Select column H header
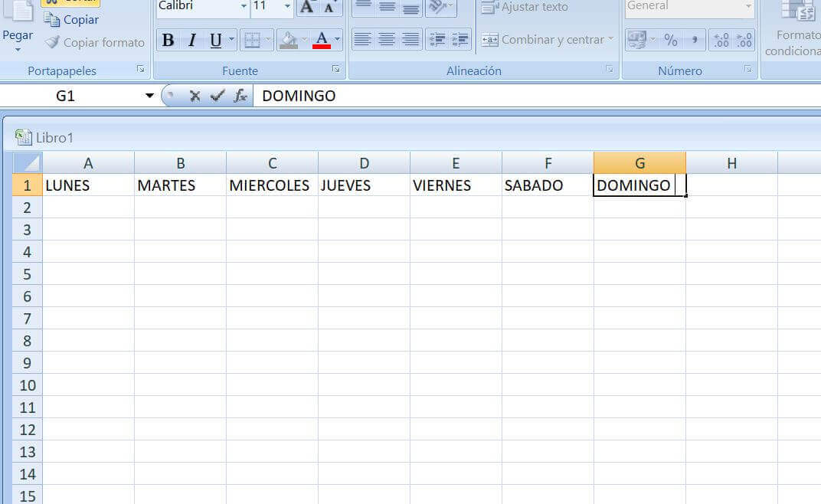The height and width of the screenshot is (504, 821). (731, 163)
